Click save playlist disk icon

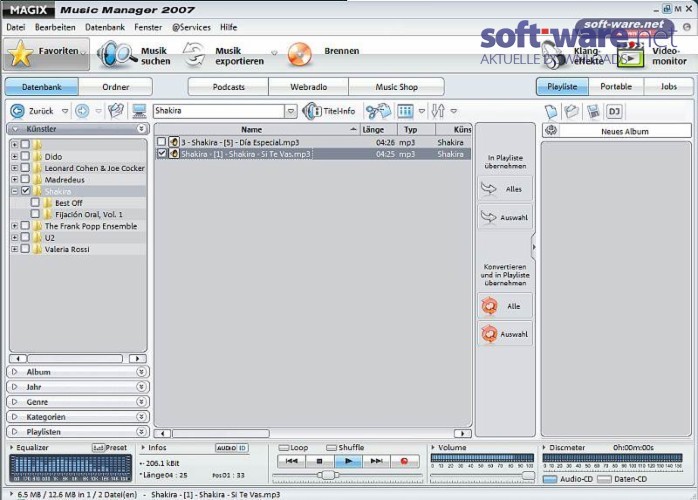tap(593, 111)
